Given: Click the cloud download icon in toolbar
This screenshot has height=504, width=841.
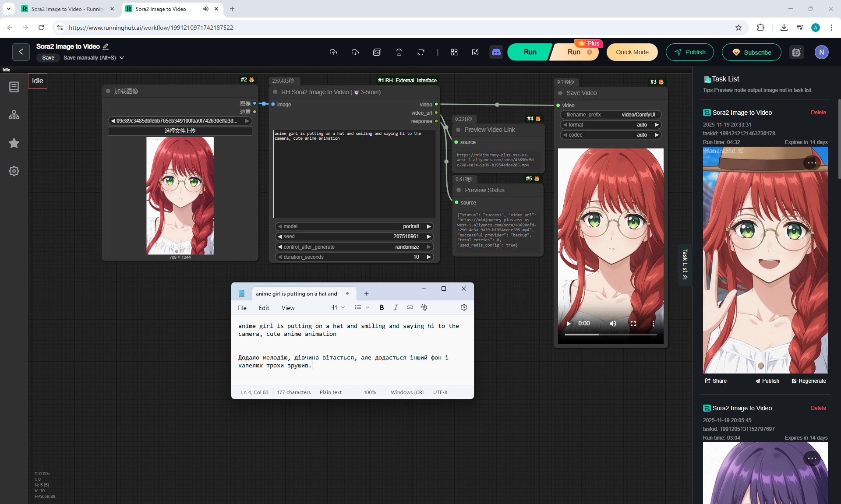Looking at the screenshot, I should (x=355, y=52).
